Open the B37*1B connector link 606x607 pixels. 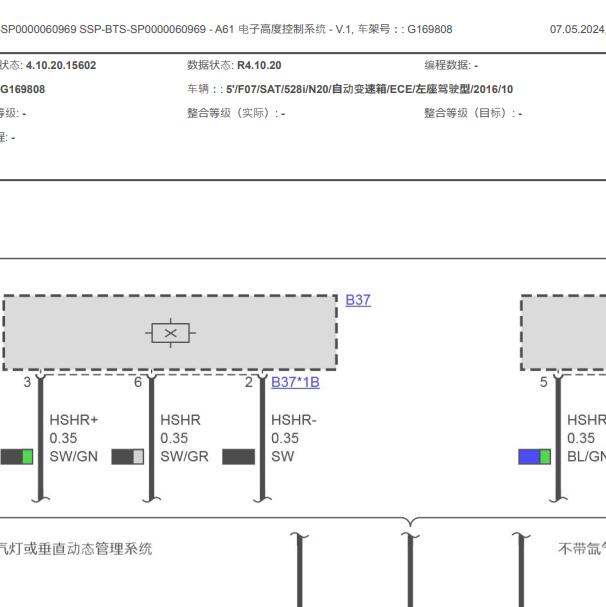[x=295, y=382]
